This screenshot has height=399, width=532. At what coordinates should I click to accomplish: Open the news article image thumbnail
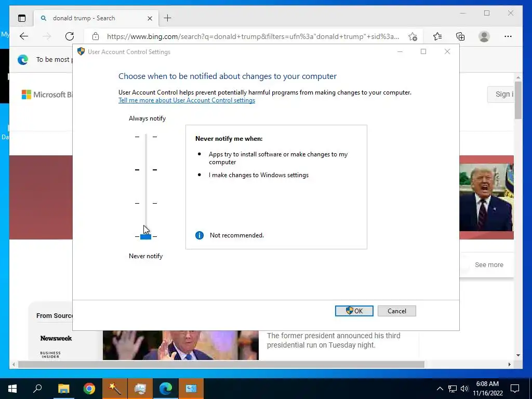coord(180,345)
